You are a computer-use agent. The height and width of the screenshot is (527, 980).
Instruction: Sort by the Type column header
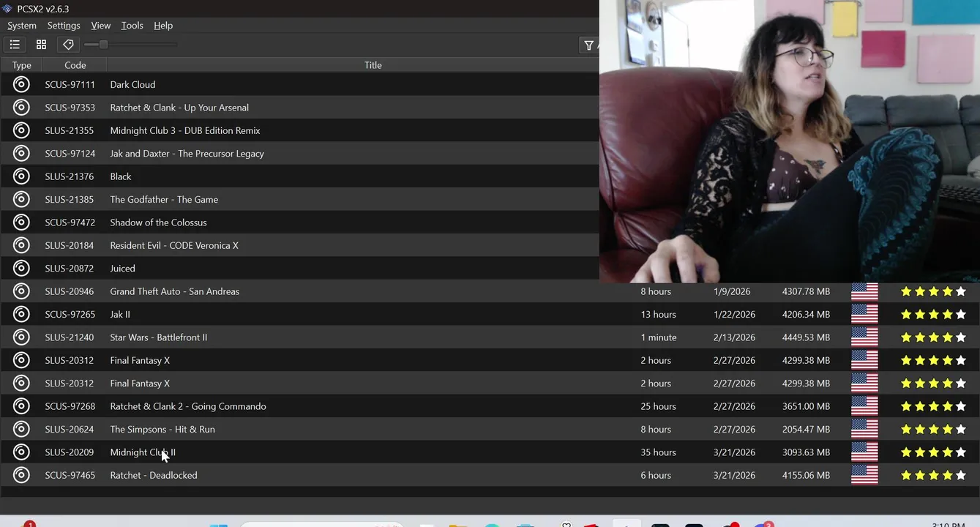tap(22, 65)
